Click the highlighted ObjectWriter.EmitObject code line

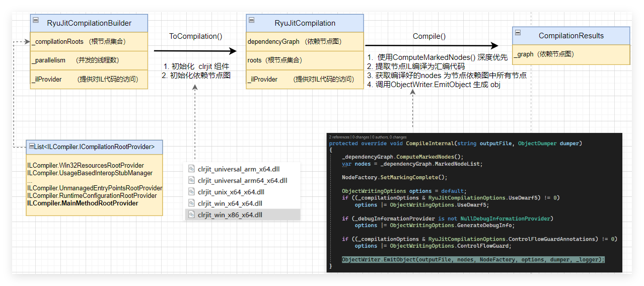click(x=473, y=260)
